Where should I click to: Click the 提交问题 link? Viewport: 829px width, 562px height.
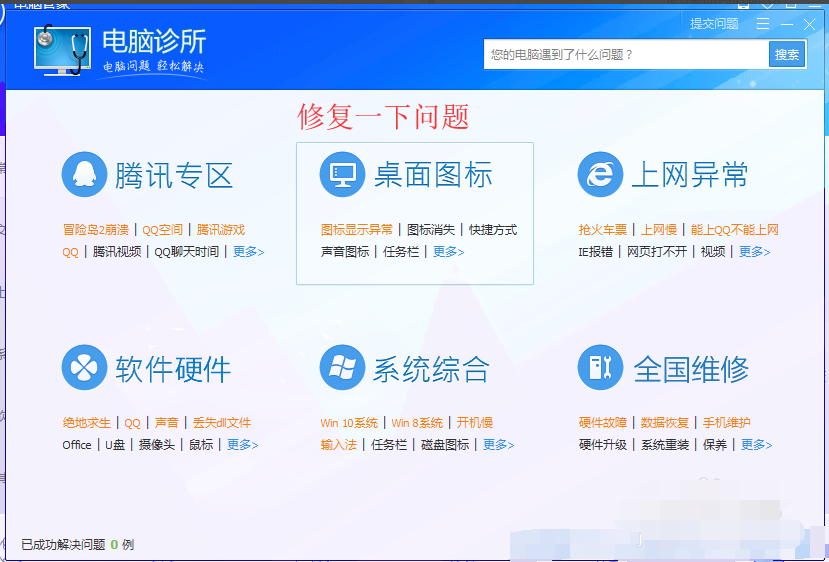[x=714, y=24]
